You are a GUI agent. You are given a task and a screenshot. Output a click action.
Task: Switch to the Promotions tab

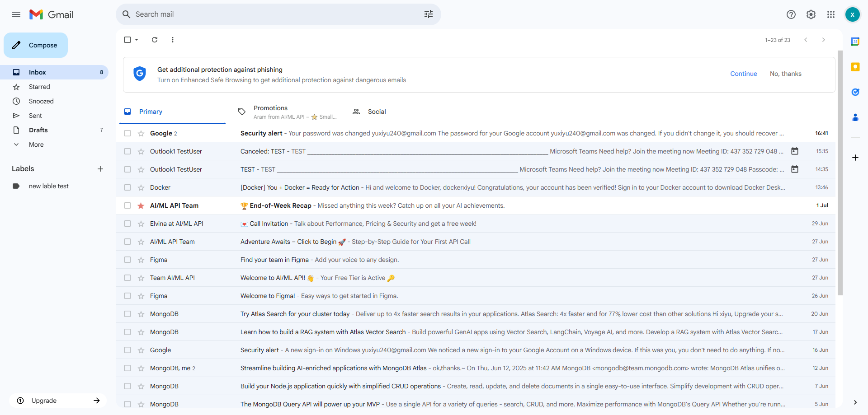[288, 112]
